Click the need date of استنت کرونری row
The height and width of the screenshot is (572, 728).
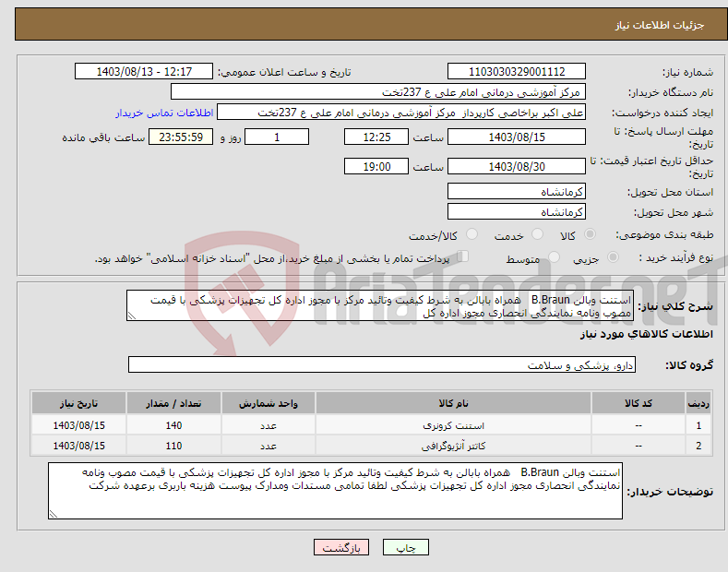click(79, 425)
